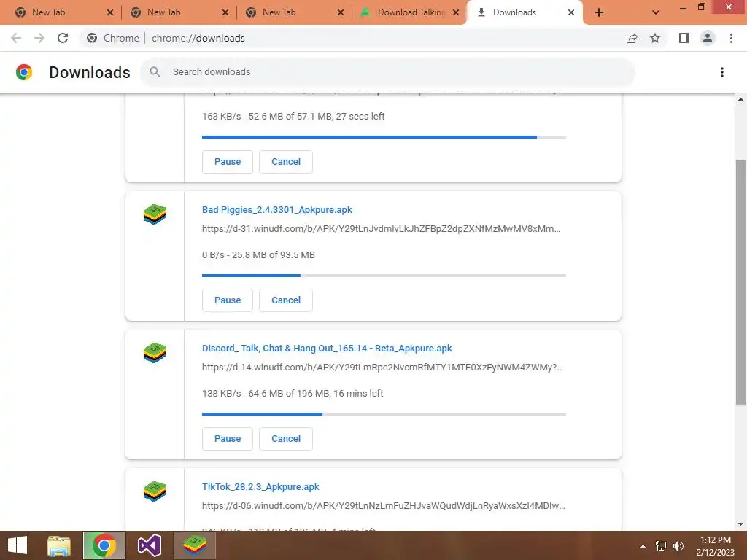Reload the downloads page

63,38
